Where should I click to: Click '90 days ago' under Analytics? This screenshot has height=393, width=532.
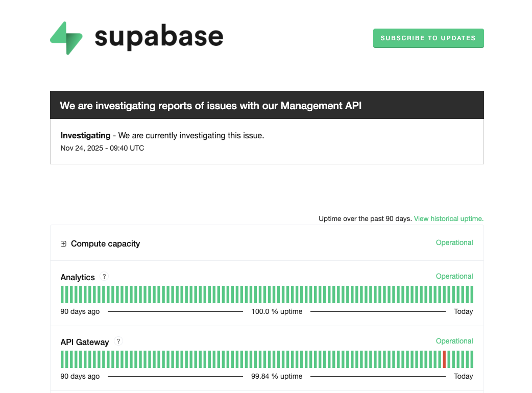[x=80, y=312]
